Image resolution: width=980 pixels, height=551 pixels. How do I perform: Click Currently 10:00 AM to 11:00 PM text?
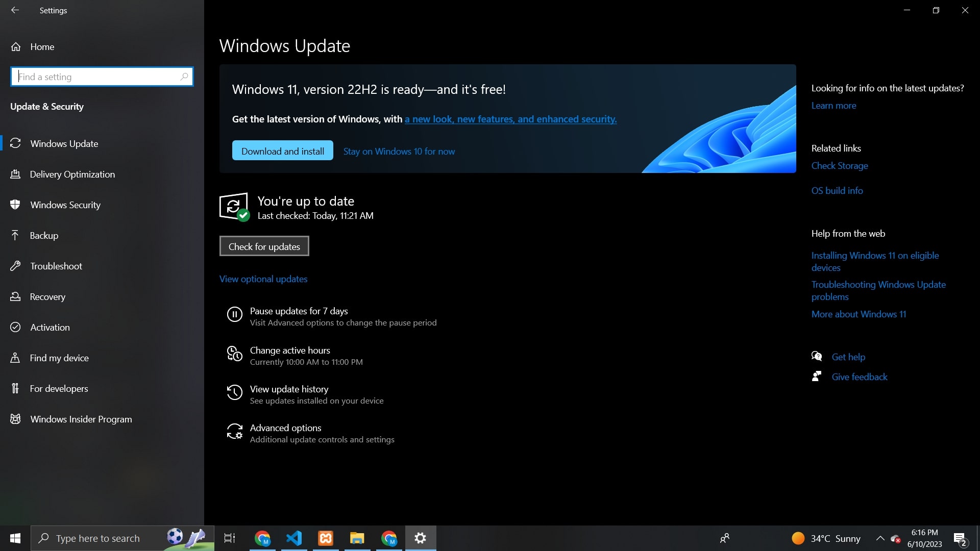coord(306,362)
